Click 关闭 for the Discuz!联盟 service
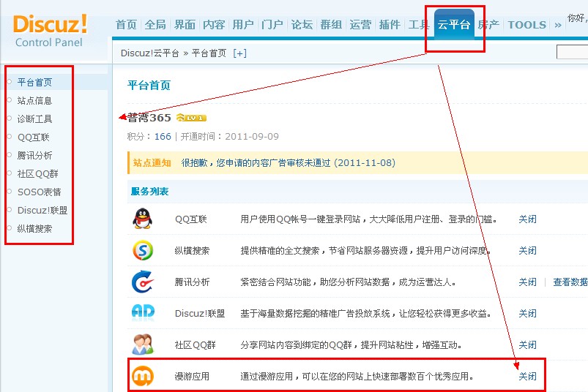 (x=527, y=313)
